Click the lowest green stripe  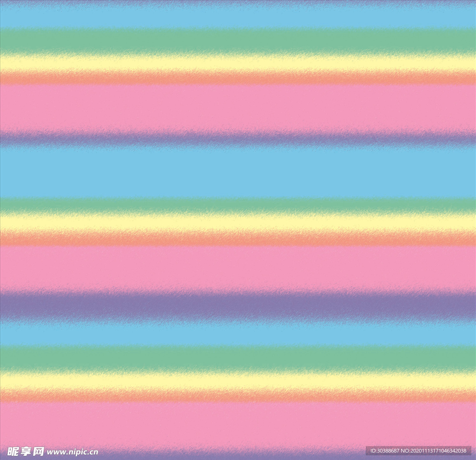(238, 358)
